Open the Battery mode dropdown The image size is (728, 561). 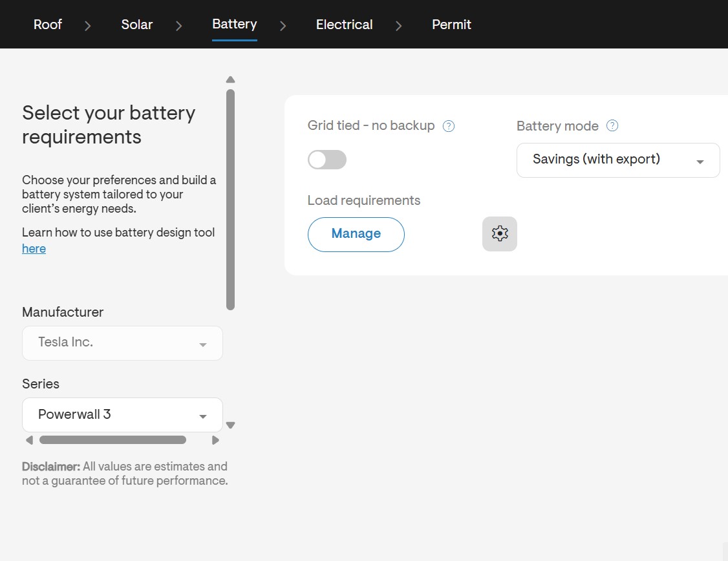(618, 160)
